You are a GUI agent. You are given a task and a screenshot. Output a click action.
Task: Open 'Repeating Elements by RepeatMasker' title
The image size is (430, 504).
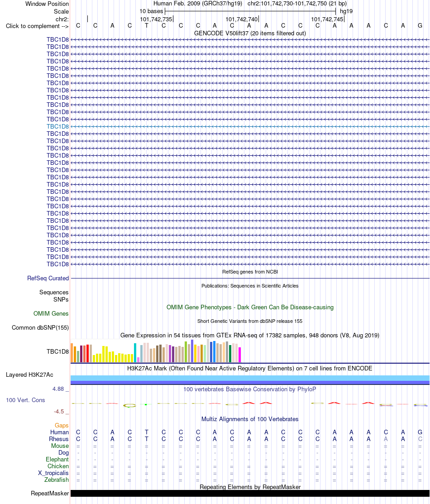[250, 487]
